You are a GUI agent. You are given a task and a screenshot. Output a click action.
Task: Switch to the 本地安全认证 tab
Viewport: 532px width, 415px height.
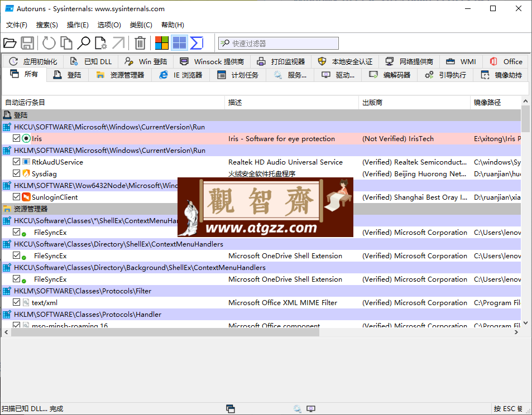coord(345,61)
